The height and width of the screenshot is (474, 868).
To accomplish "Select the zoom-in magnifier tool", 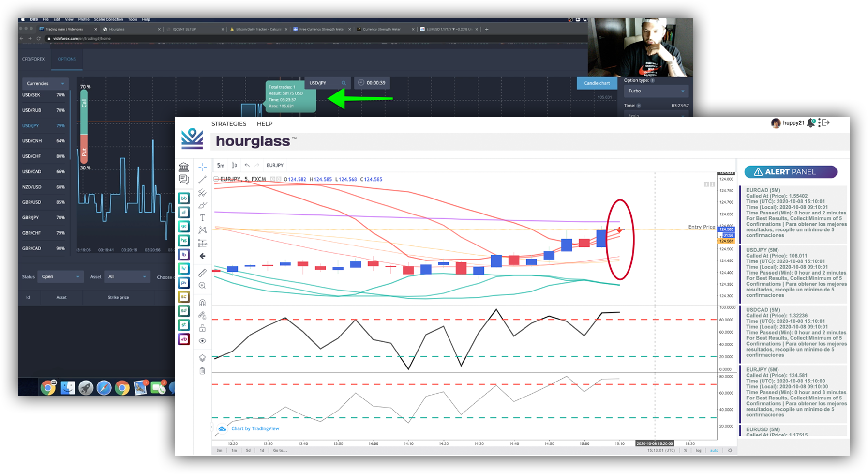I will pos(203,286).
